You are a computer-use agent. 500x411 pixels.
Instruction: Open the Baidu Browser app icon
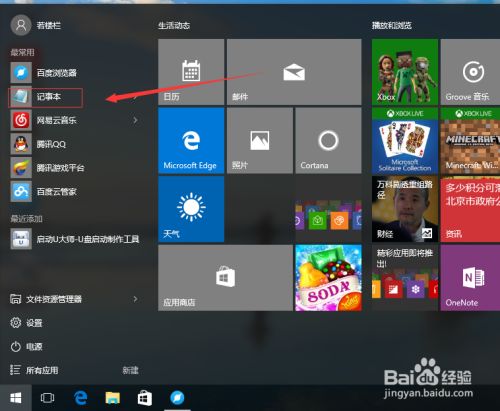click(21, 73)
